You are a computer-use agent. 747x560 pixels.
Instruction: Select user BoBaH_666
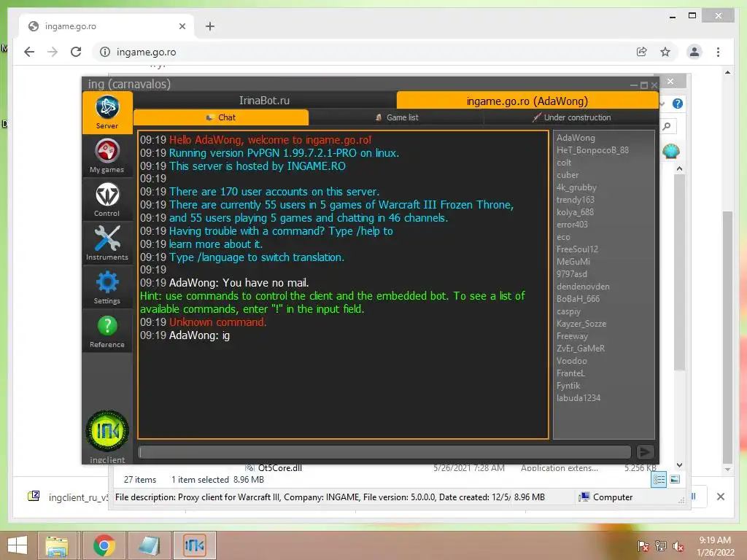(x=578, y=298)
